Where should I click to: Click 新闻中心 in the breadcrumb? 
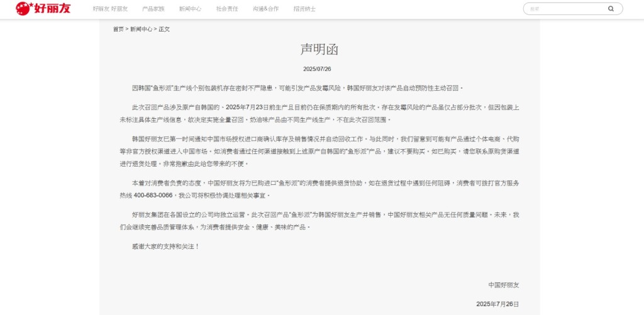point(142,29)
